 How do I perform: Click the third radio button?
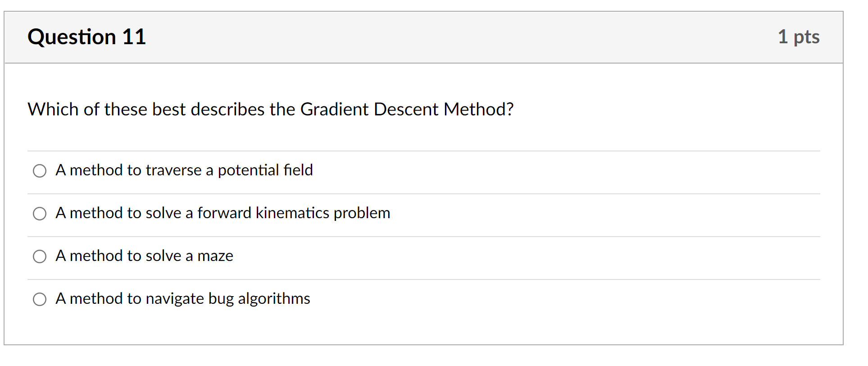[x=40, y=256]
